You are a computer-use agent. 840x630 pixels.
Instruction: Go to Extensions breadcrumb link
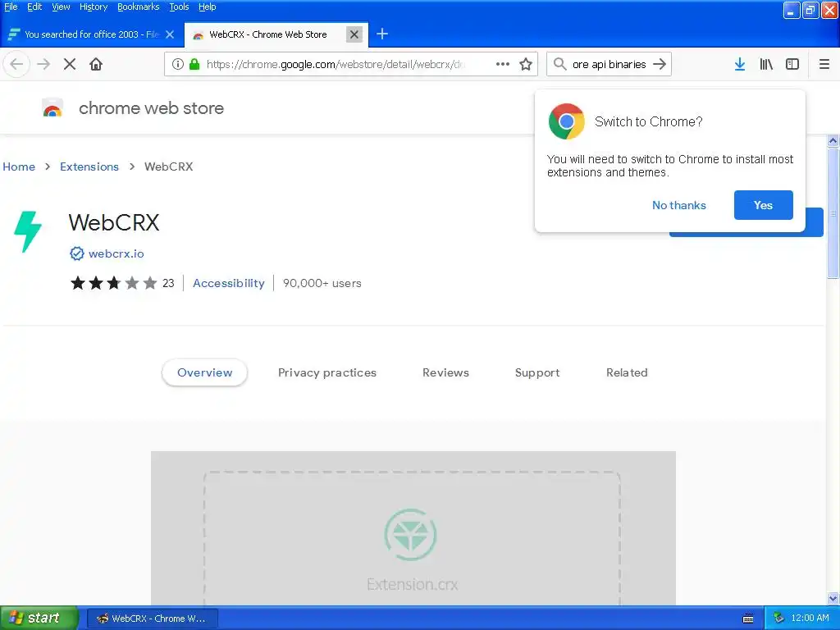(89, 167)
